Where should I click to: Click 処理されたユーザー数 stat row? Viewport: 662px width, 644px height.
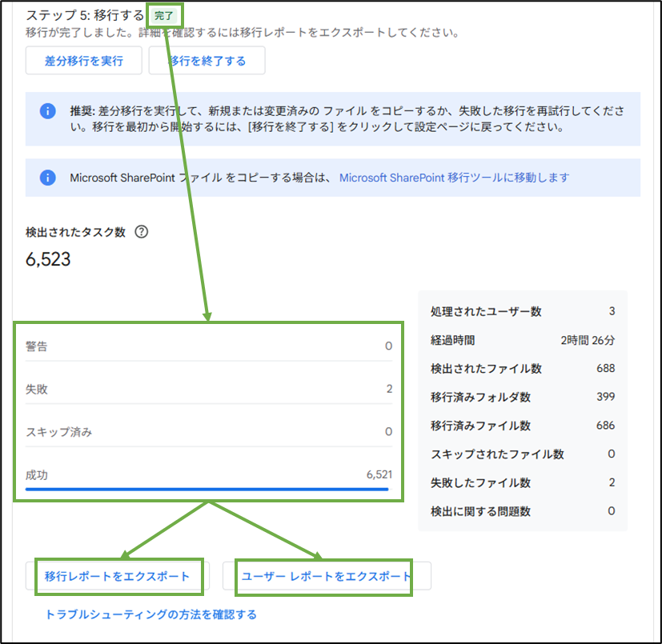tap(523, 311)
